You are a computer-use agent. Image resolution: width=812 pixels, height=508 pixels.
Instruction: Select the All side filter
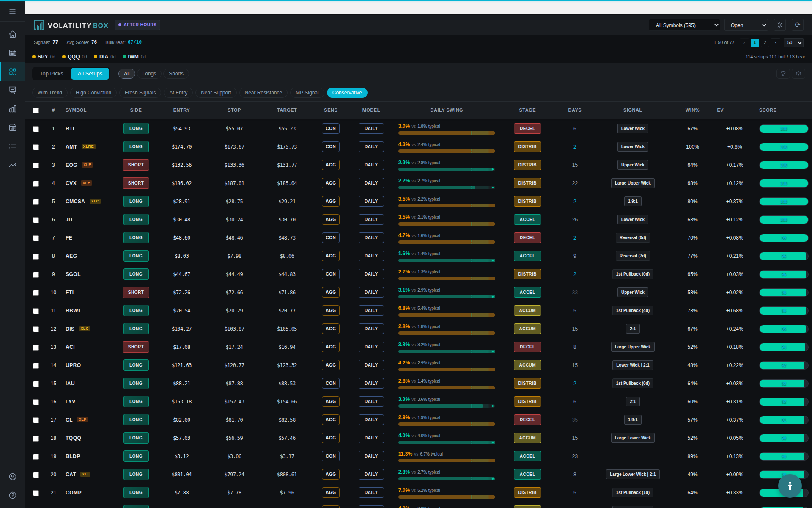click(x=127, y=74)
